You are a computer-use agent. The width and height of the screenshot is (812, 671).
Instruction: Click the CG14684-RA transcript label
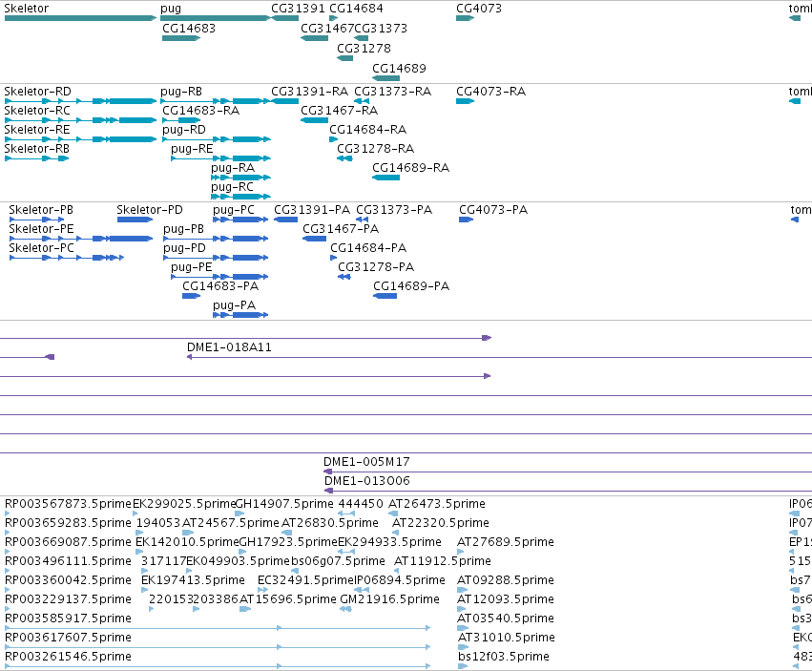(367, 130)
